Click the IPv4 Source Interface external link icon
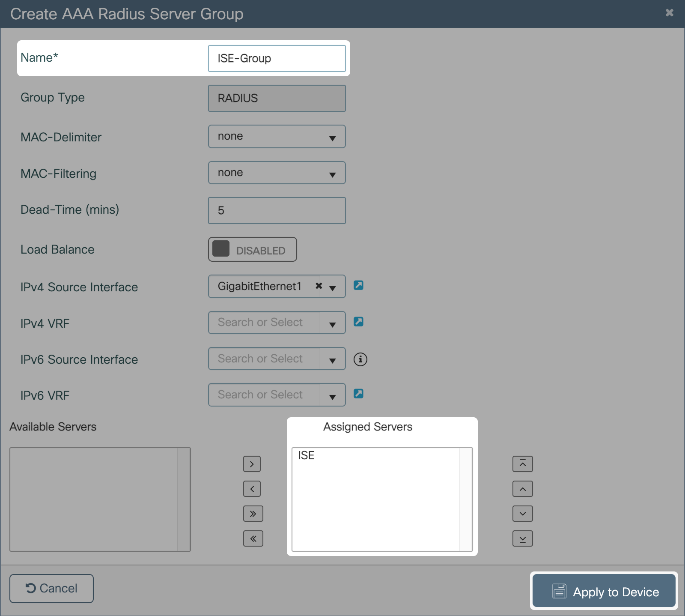Screen dimensions: 685x616 click(x=358, y=285)
